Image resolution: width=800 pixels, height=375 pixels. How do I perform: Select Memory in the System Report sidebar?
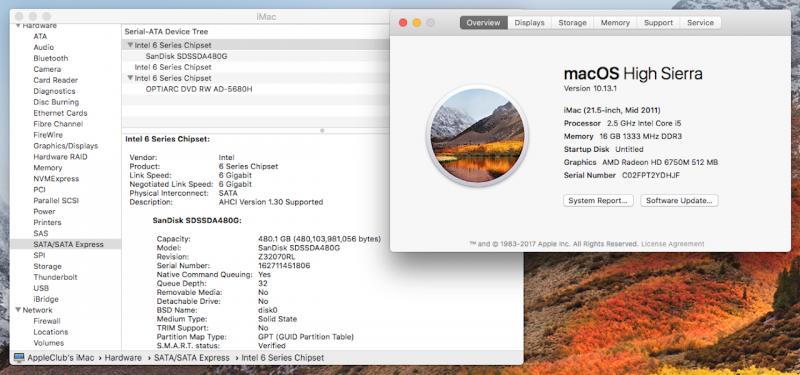coord(48,167)
